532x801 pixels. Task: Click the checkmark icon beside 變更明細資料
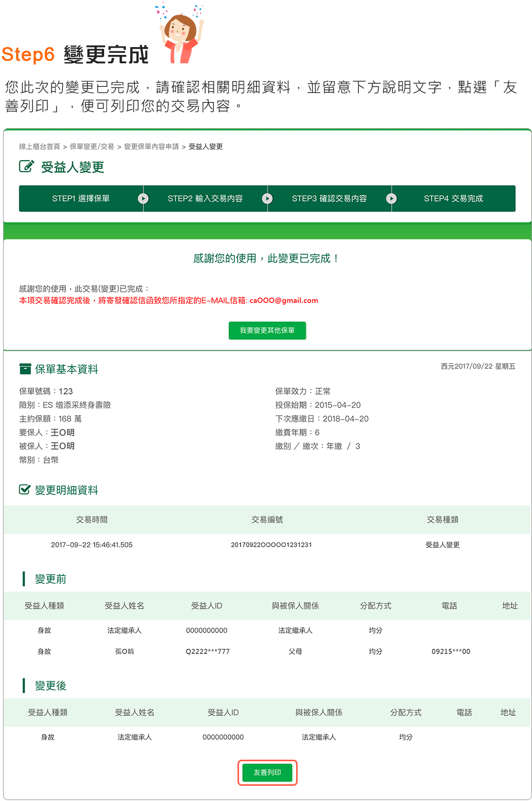pos(25,490)
